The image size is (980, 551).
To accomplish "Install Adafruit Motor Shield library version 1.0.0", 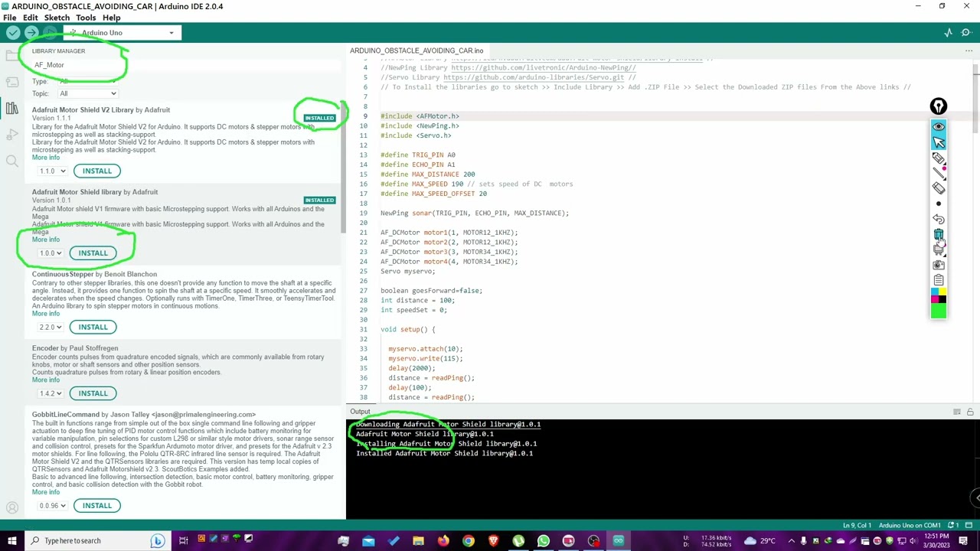I will point(93,253).
